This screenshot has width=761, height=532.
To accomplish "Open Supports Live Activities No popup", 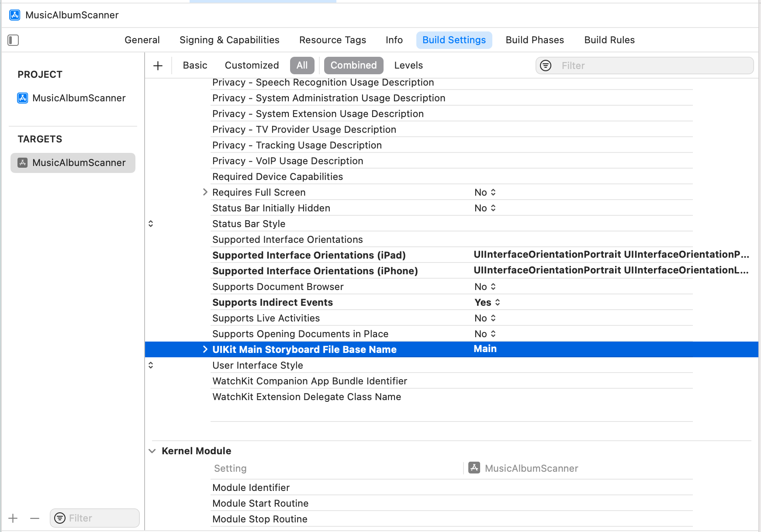I will tap(485, 318).
